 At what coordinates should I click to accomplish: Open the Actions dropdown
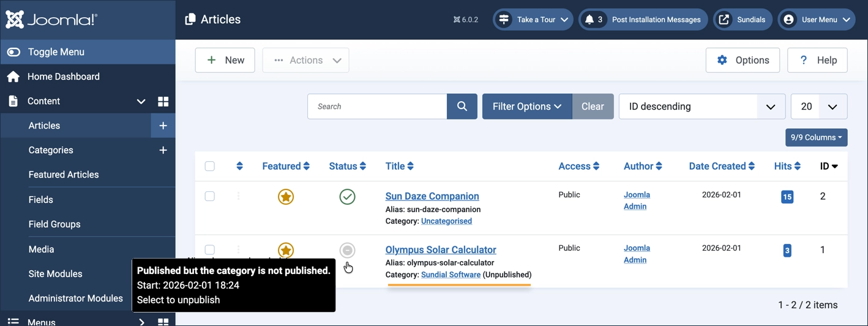click(305, 60)
